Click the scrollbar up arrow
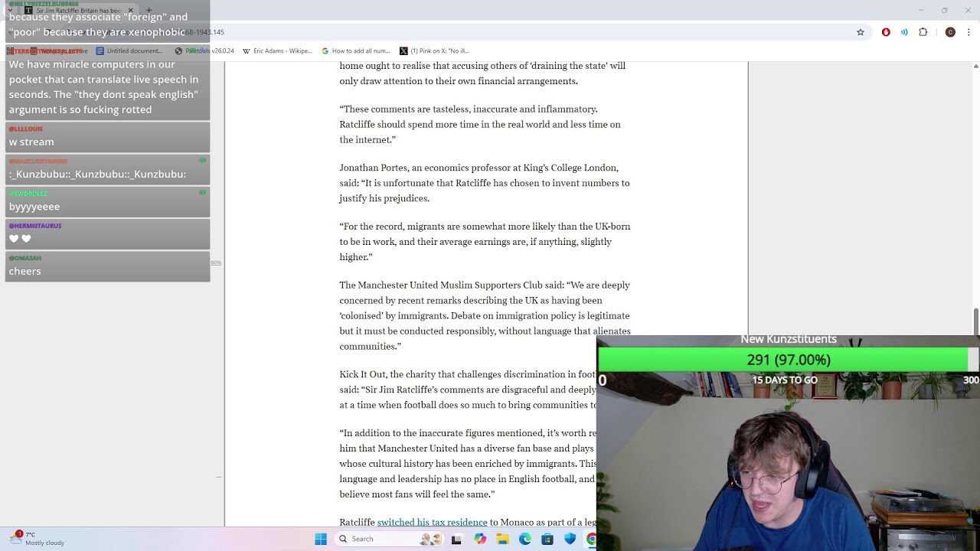 (975, 66)
